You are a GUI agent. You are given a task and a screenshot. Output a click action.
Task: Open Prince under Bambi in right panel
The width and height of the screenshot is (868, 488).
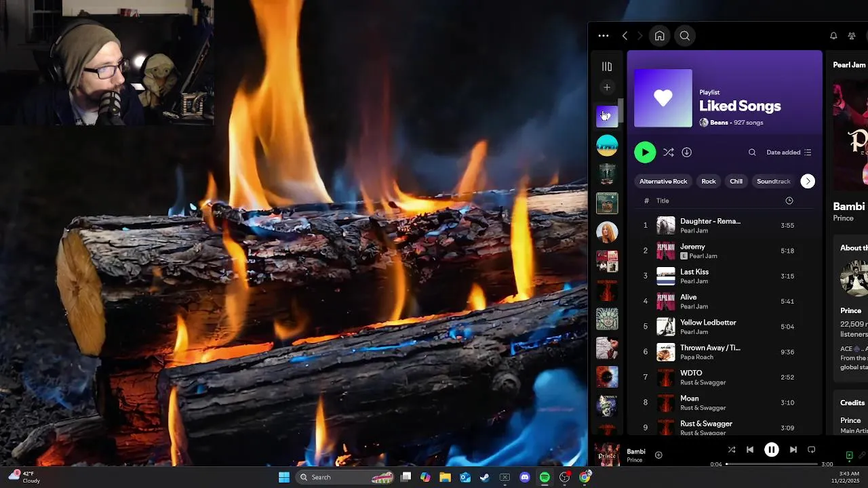[x=843, y=218]
